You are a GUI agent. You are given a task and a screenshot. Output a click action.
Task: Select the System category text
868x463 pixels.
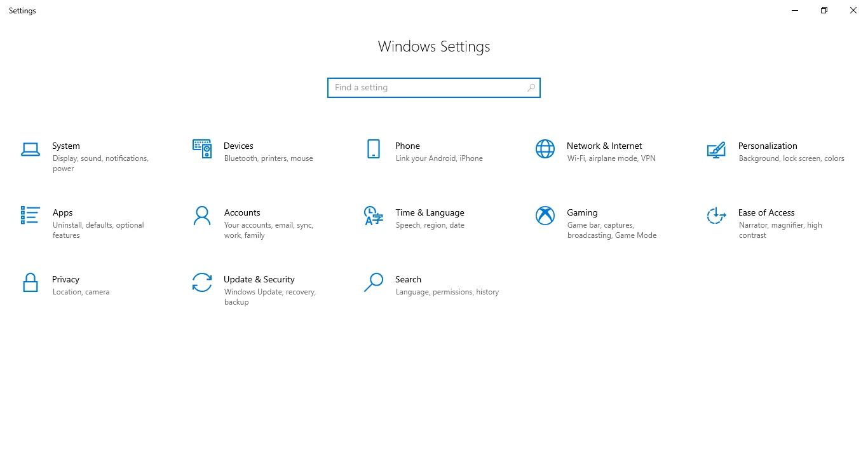66,146
